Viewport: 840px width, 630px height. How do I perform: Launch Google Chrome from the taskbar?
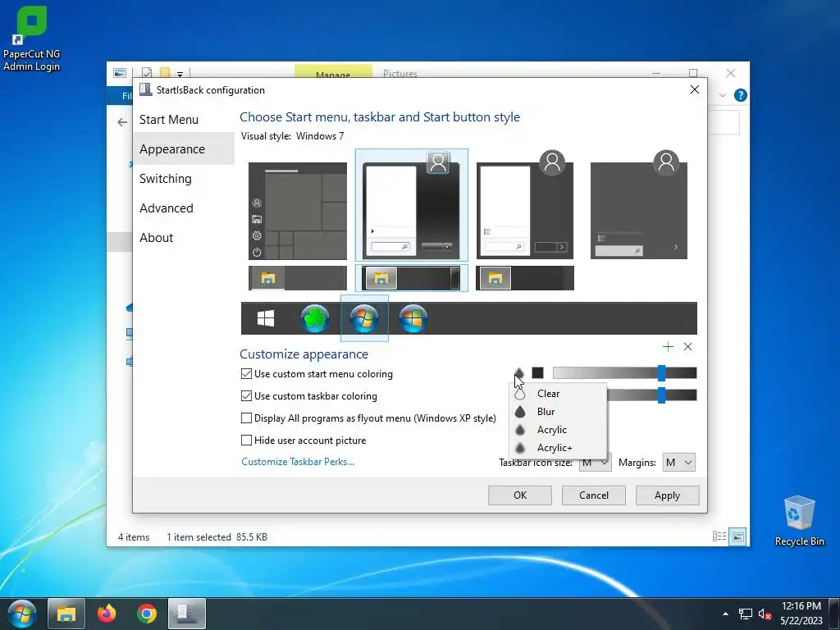(147, 614)
